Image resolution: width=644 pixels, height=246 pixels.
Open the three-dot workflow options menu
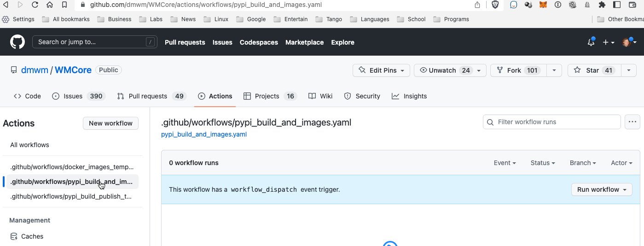tap(632, 122)
